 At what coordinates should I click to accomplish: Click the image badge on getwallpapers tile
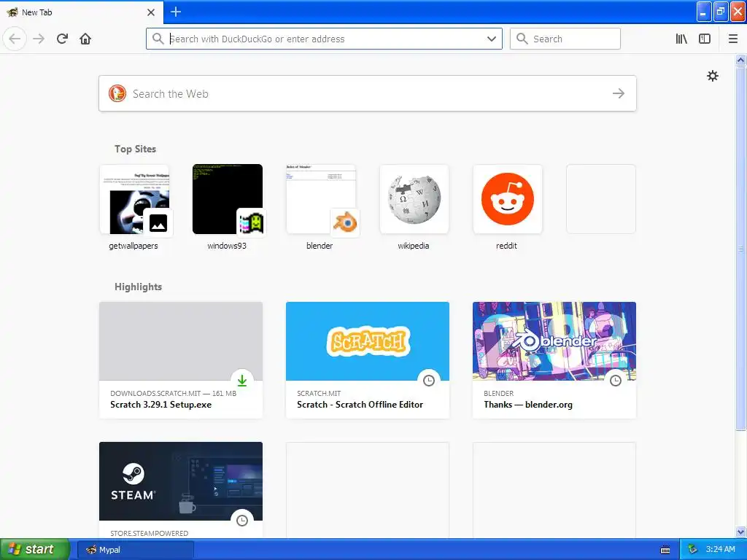158,222
